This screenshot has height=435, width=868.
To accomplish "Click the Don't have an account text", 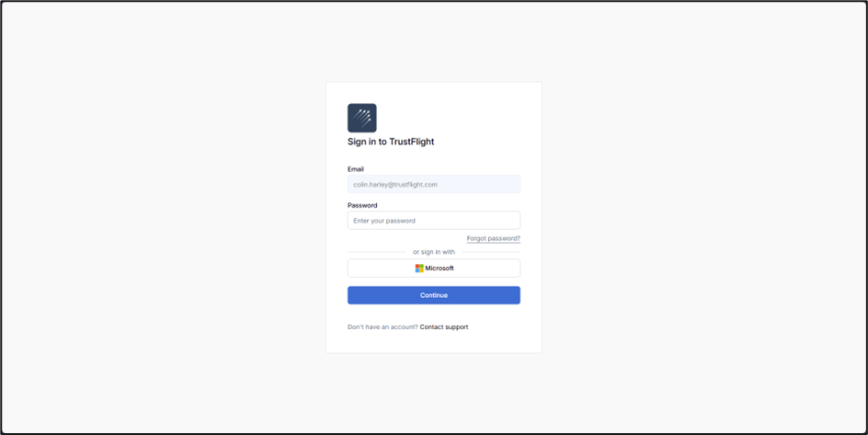I will [x=383, y=327].
